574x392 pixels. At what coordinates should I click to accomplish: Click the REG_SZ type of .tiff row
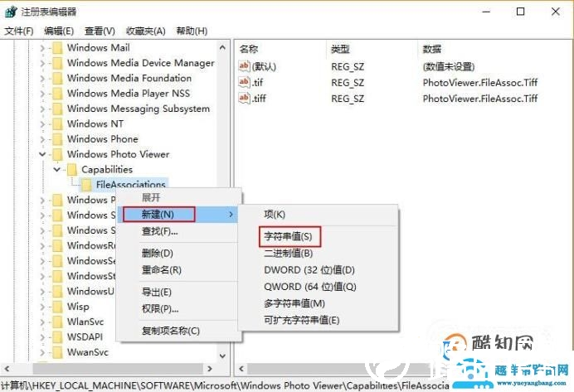[348, 99]
